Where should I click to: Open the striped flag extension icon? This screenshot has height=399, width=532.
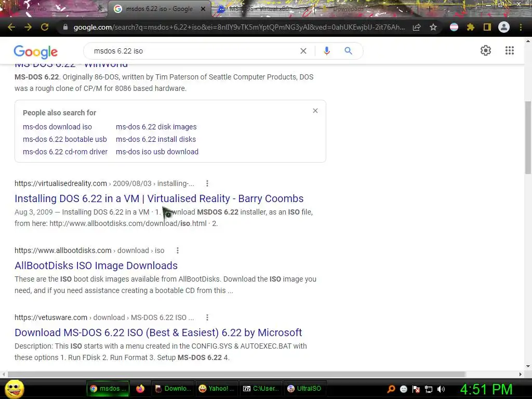click(454, 27)
